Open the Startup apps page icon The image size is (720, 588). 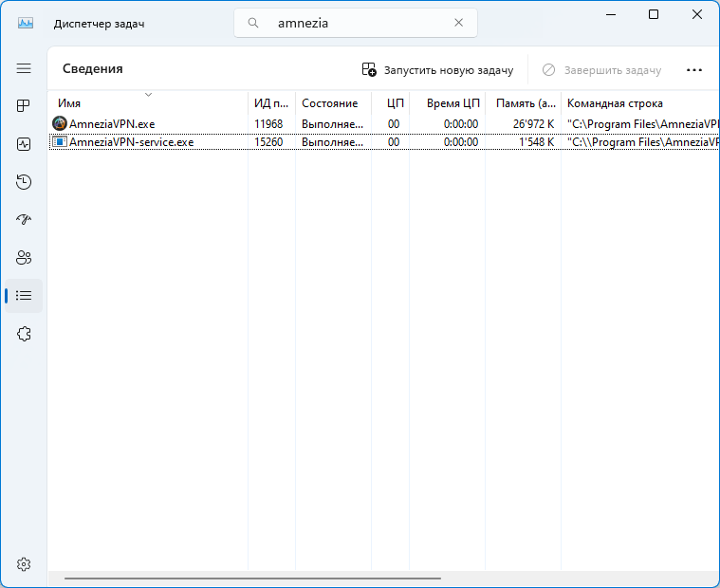pos(24,220)
